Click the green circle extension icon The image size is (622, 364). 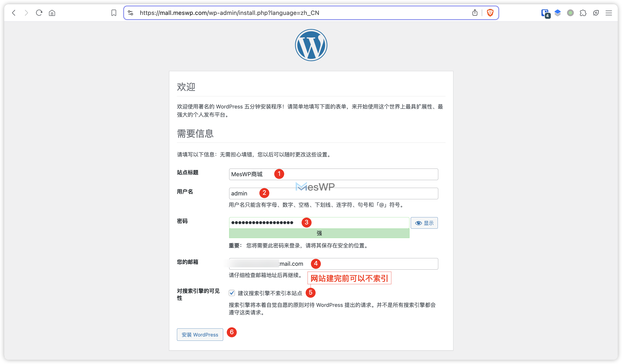pos(570,13)
